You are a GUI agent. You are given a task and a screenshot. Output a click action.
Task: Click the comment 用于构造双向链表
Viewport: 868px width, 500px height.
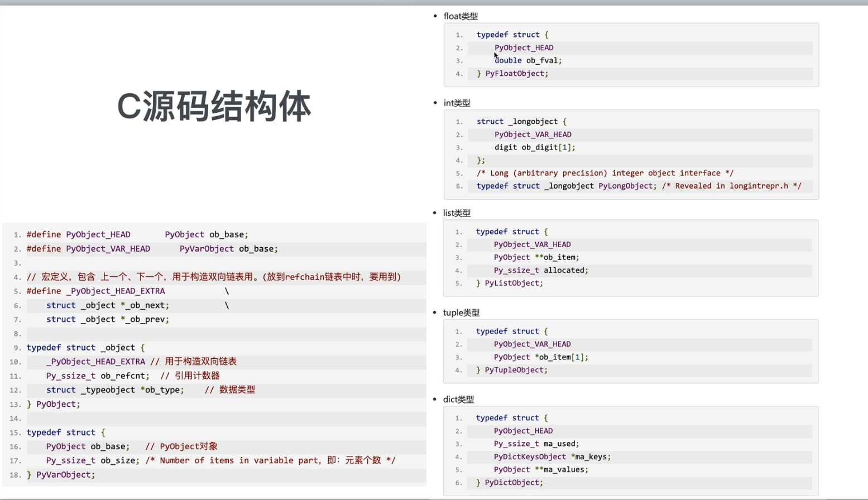pyautogui.click(x=193, y=362)
